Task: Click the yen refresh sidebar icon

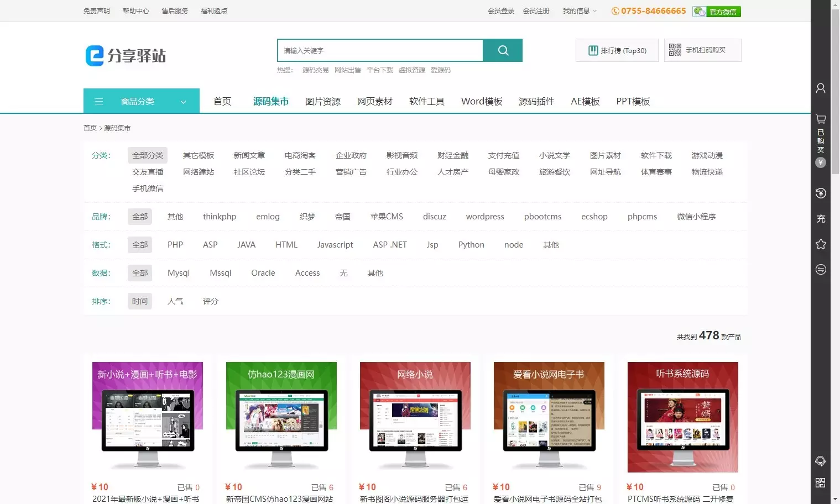Action: [821, 193]
